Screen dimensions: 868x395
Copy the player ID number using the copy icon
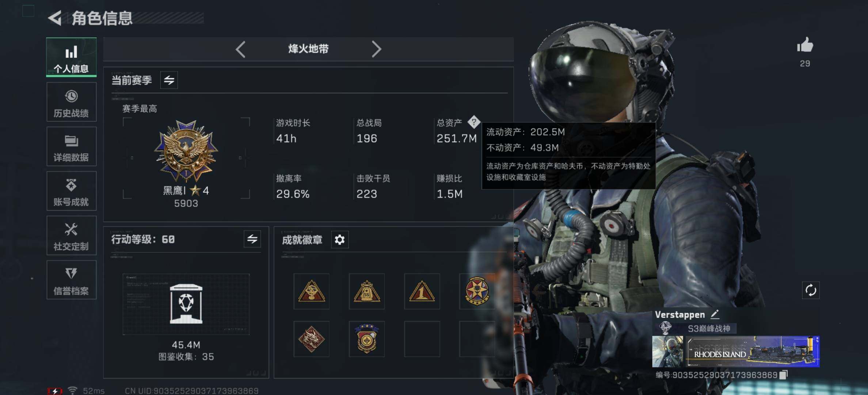pos(783,375)
